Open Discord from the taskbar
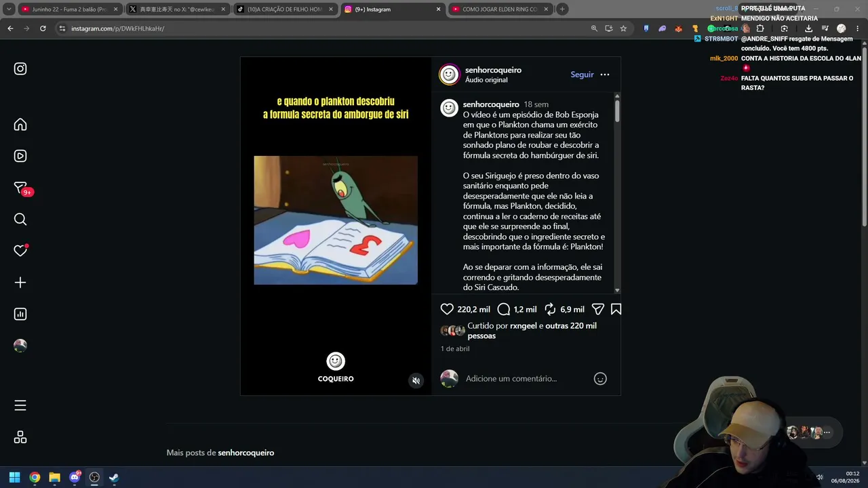Image resolution: width=868 pixels, height=488 pixels. pos(75,477)
